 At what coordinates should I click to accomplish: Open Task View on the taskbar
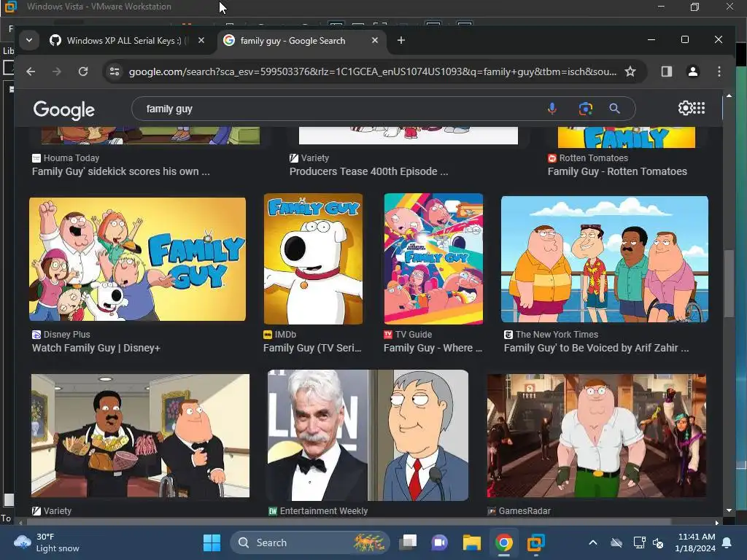click(408, 542)
